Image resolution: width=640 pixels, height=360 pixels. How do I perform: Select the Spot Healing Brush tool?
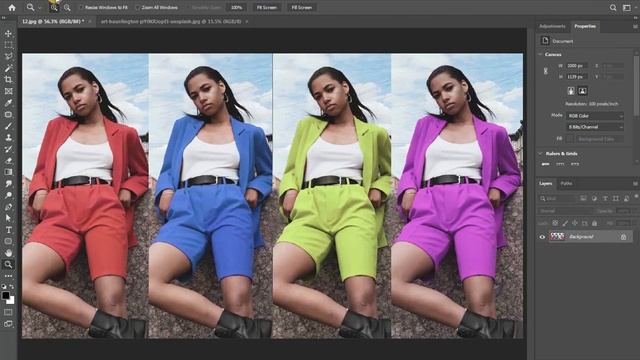point(8,114)
